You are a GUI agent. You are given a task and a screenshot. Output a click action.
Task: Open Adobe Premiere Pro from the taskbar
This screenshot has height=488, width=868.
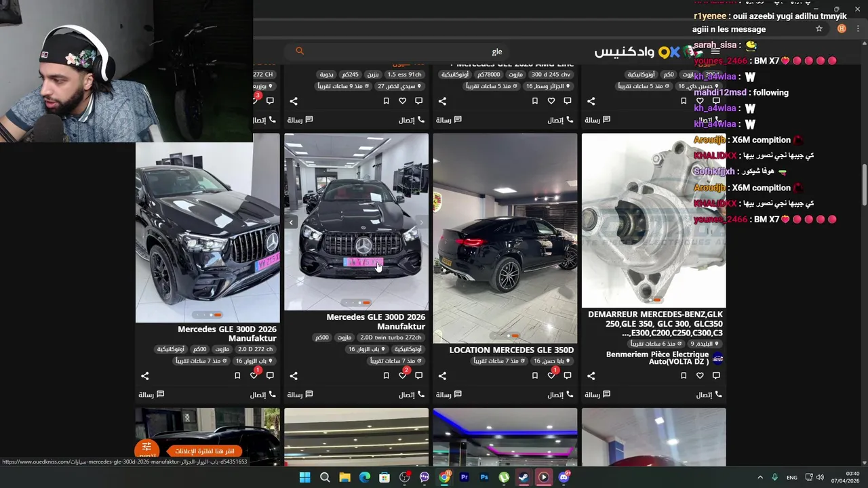(465, 477)
